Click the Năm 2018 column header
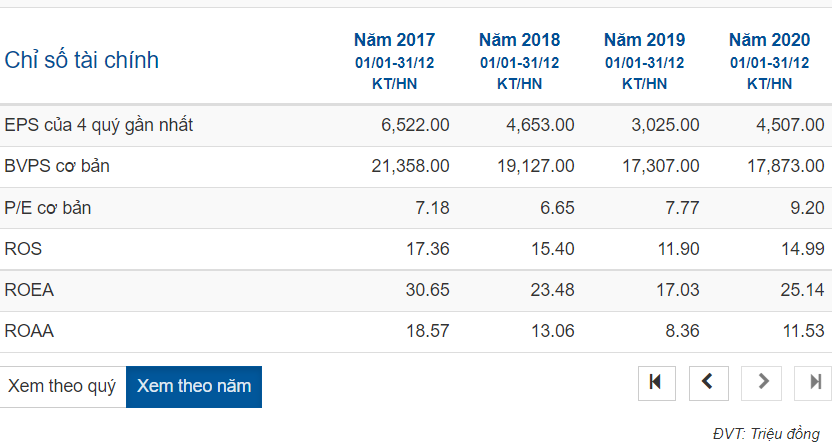The height and width of the screenshot is (448, 837). pyautogui.click(x=519, y=61)
